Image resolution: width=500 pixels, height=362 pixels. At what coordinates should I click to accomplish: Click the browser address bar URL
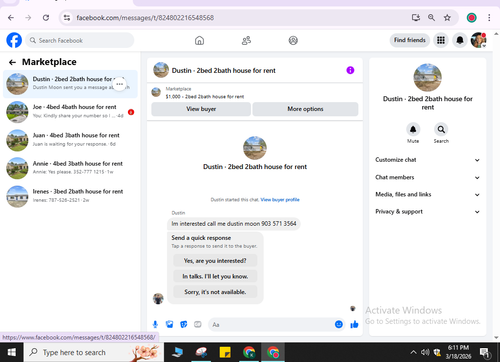pyautogui.click(x=145, y=18)
